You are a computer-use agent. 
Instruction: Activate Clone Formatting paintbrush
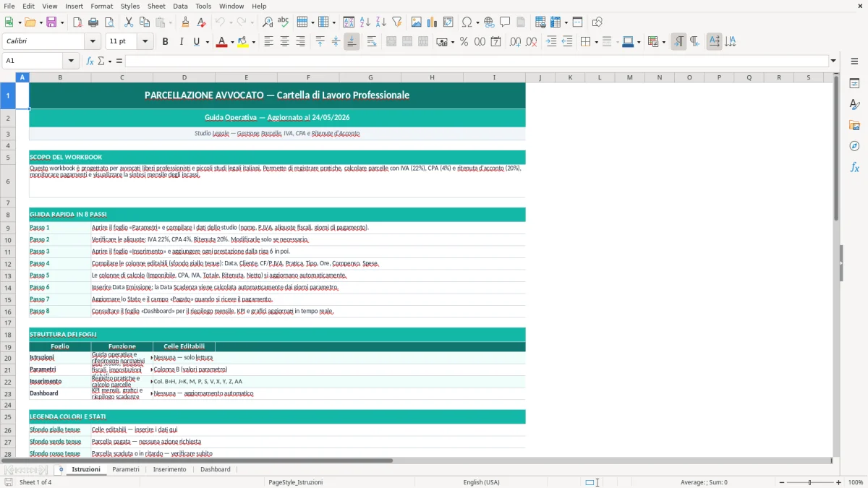coord(186,22)
